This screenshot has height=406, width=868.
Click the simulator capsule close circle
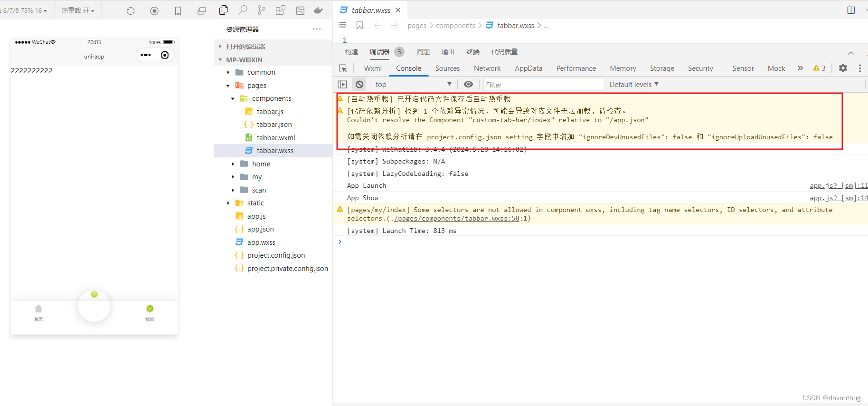click(165, 55)
